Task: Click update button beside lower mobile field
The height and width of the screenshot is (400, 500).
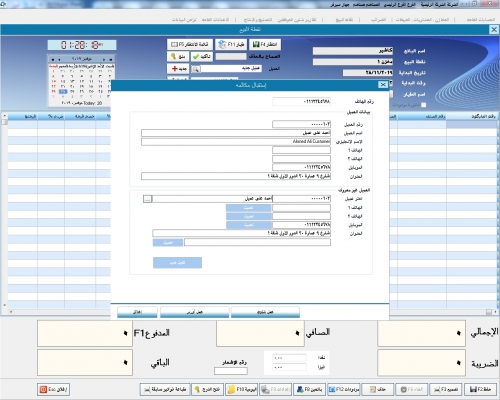Action: (x=248, y=225)
